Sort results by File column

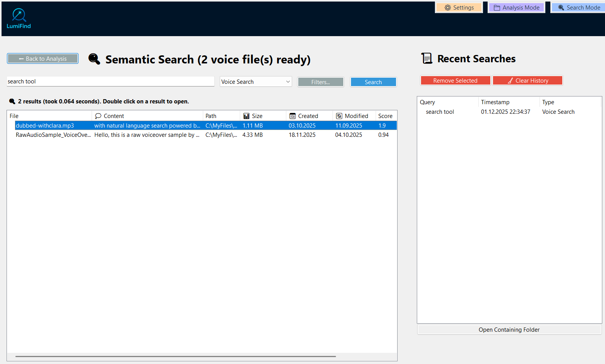coord(49,116)
